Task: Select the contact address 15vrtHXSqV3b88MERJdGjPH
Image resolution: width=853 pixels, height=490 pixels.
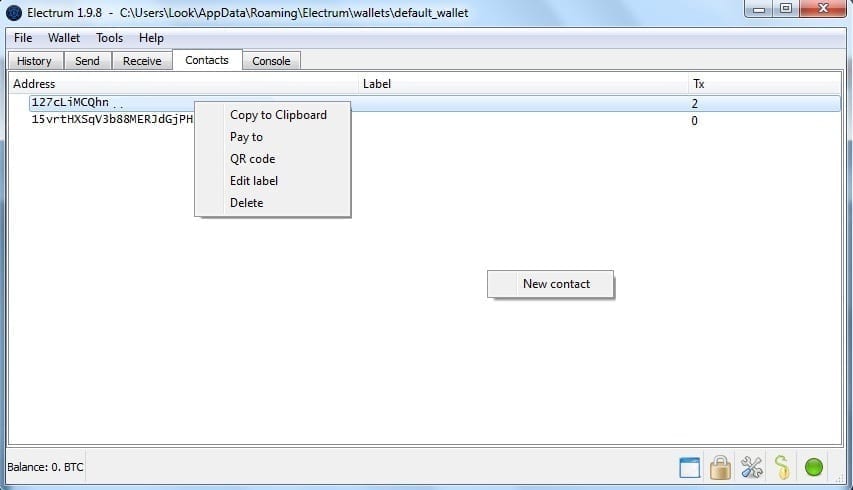Action: click(112, 119)
